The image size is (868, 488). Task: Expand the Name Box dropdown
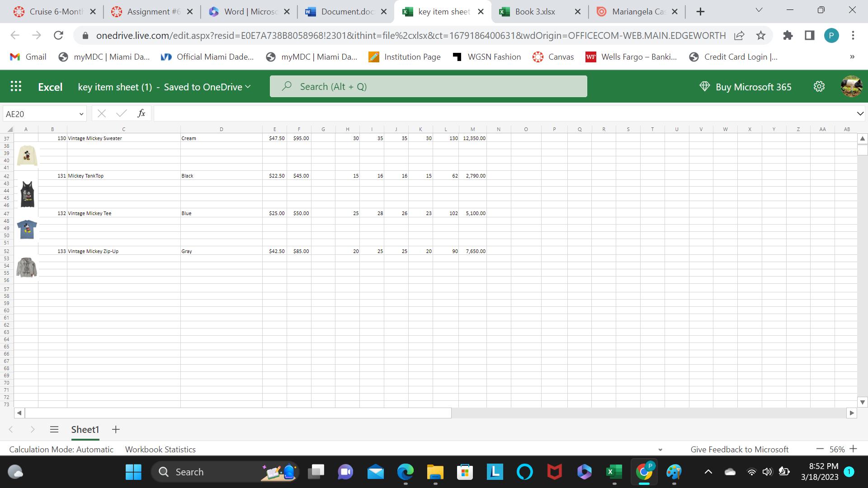[x=81, y=114]
